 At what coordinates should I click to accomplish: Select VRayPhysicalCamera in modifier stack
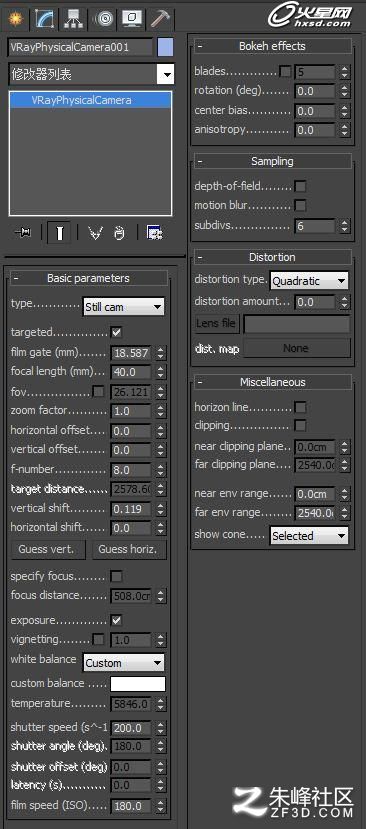click(x=90, y=100)
